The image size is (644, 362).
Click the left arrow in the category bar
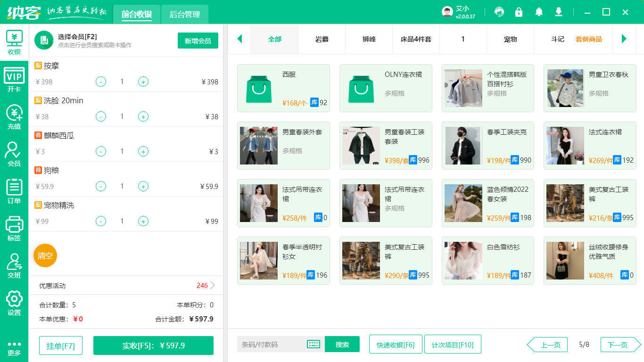[239, 39]
